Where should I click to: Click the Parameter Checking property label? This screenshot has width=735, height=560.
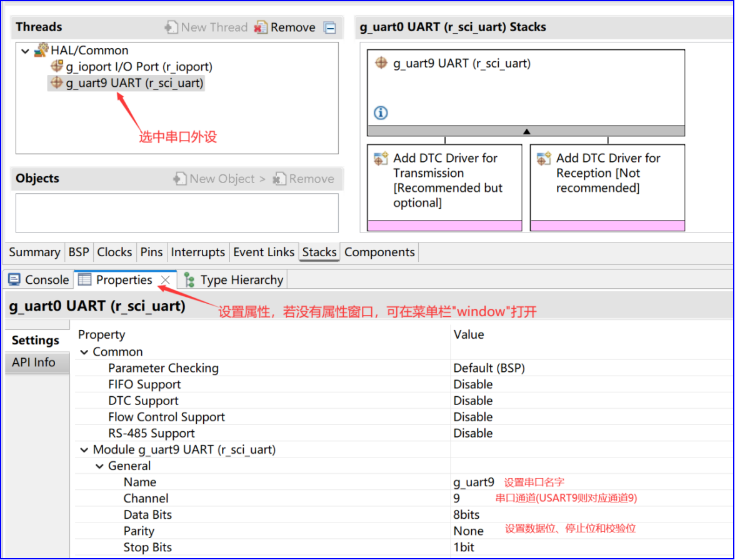(x=163, y=368)
